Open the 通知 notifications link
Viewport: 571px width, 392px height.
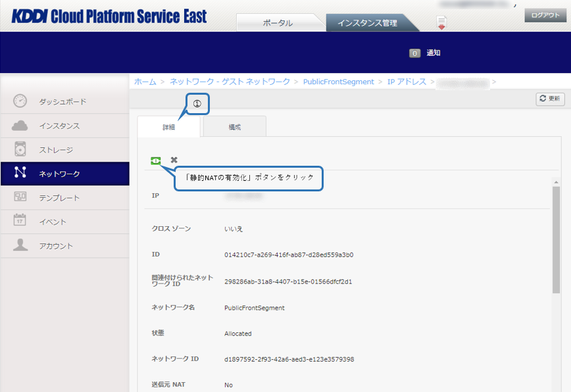point(434,53)
